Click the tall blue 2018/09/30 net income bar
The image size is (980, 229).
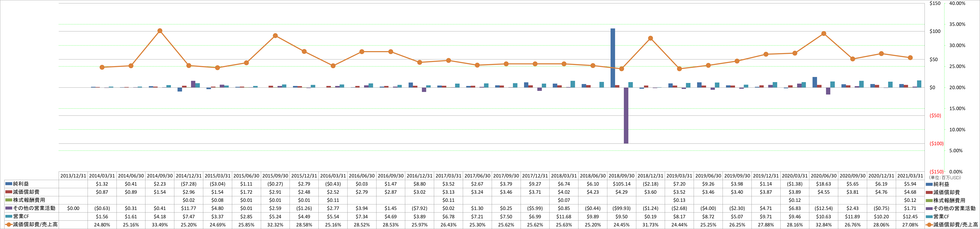pyautogui.click(x=612, y=58)
